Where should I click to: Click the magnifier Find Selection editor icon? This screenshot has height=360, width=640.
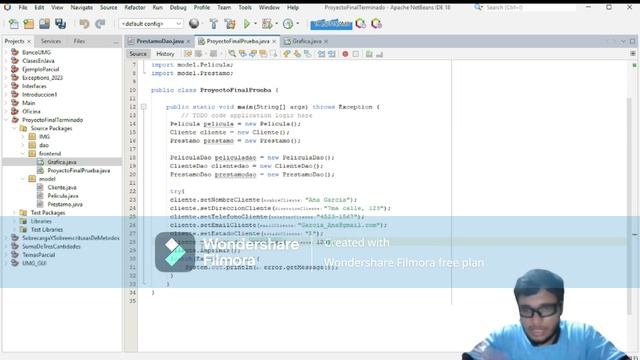232,53
